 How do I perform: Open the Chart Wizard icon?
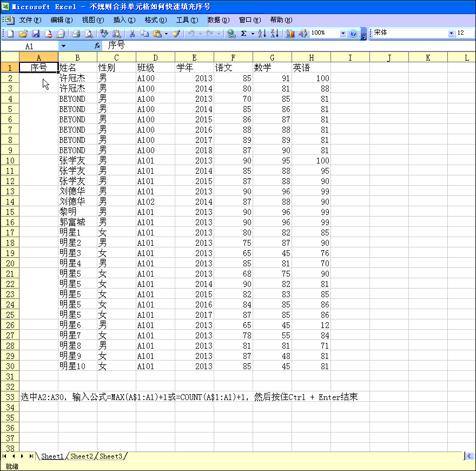290,34
